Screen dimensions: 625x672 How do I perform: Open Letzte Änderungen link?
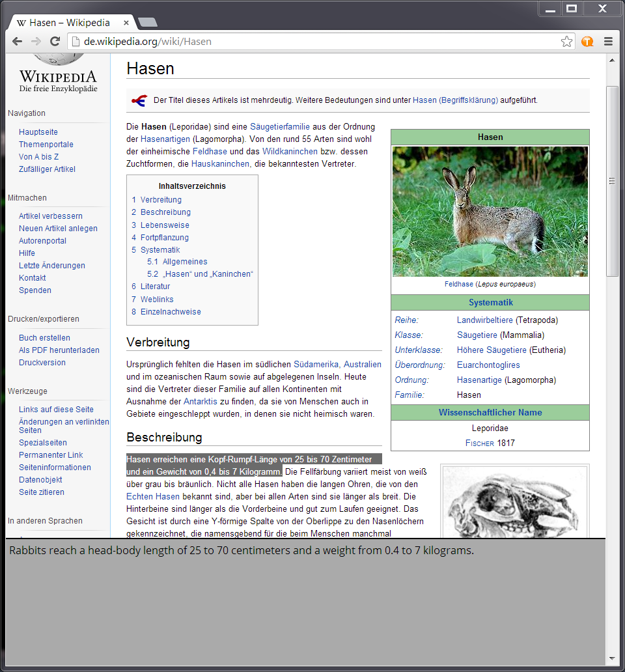coord(52,266)
